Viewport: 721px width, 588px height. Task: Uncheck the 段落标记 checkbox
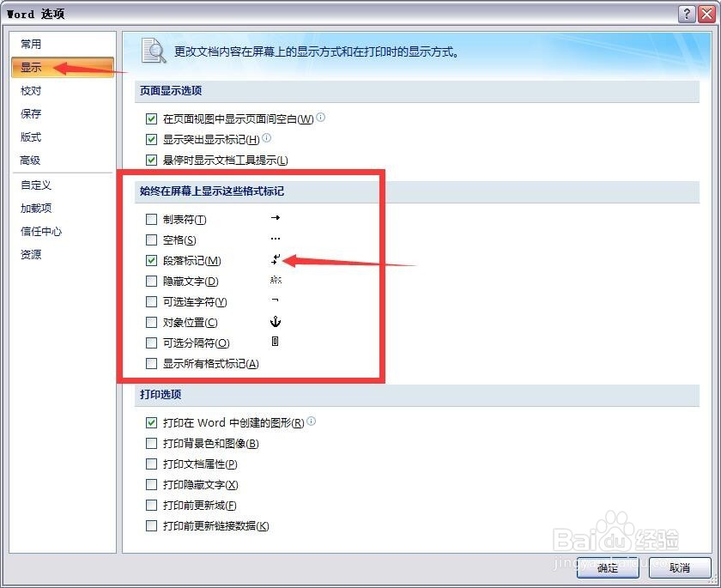click(x=151, y=261)
